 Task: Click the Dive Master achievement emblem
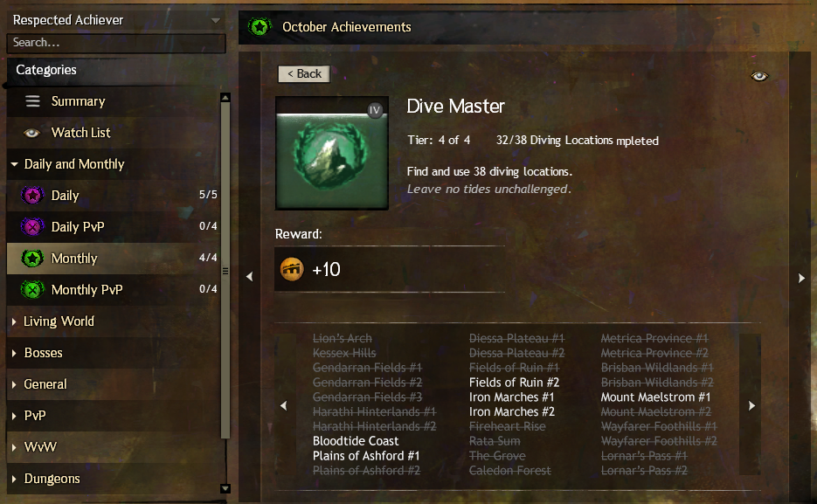pyautogui.click(x=332, y=153)
